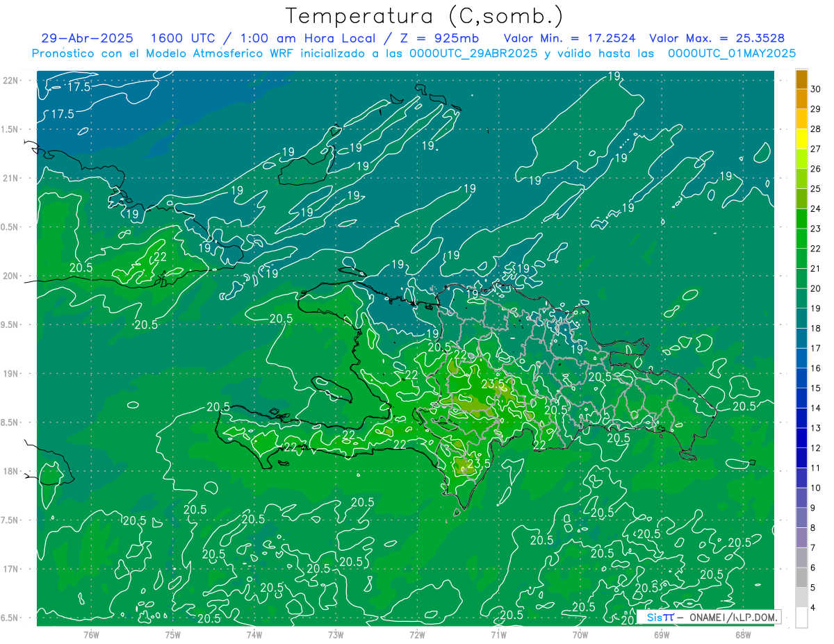Click the '20N' latitude axis label
Image resolution: width=834 pixels, height=644 pixels.
[x=10, y=276]
